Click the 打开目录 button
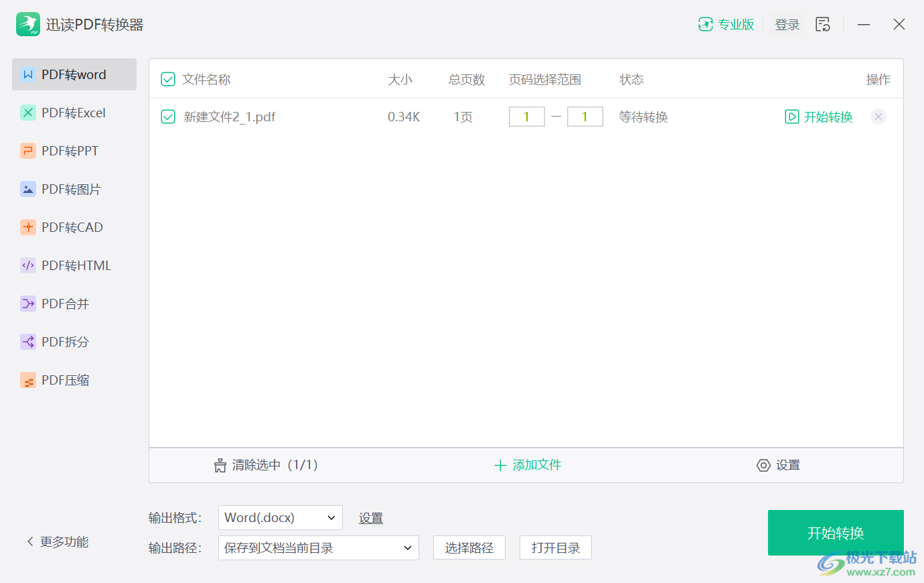Screen dimensions: 924x583 pos(556,548)
